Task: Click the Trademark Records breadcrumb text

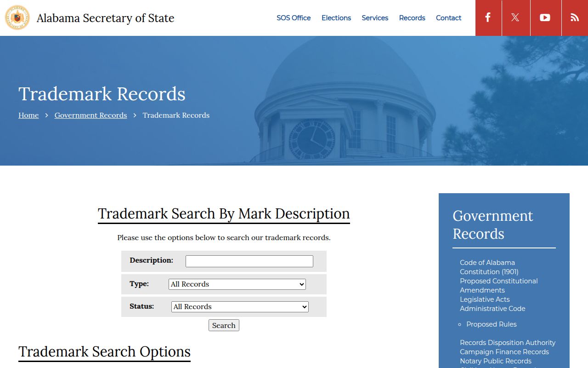Action: point(176,115)
